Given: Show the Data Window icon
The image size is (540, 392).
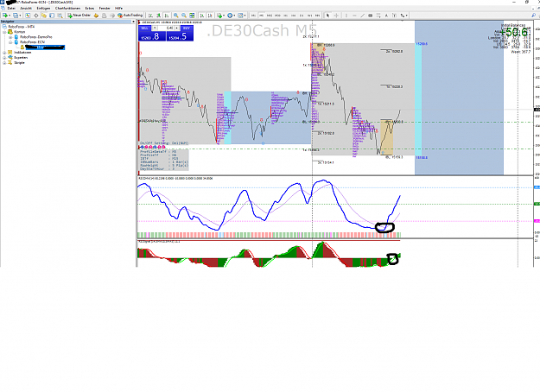Looking at the screenshot, I should (35, 16).
